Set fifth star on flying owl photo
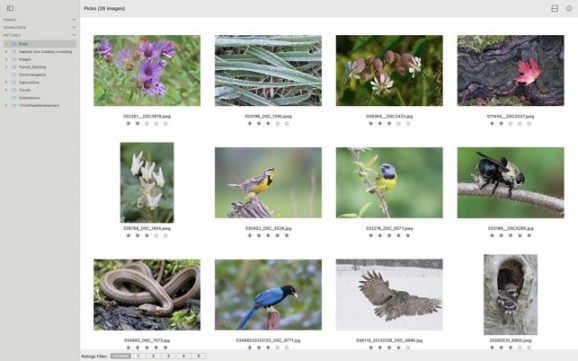 (408, 347)
